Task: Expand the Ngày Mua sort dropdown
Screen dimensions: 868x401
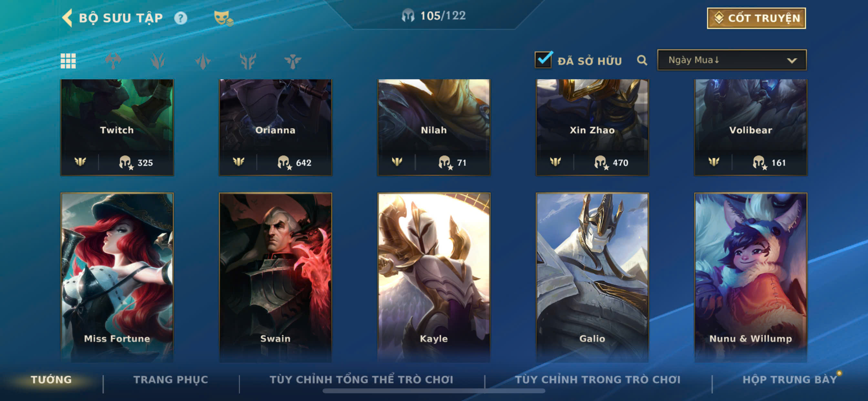Action: click(x=731, y=60)
